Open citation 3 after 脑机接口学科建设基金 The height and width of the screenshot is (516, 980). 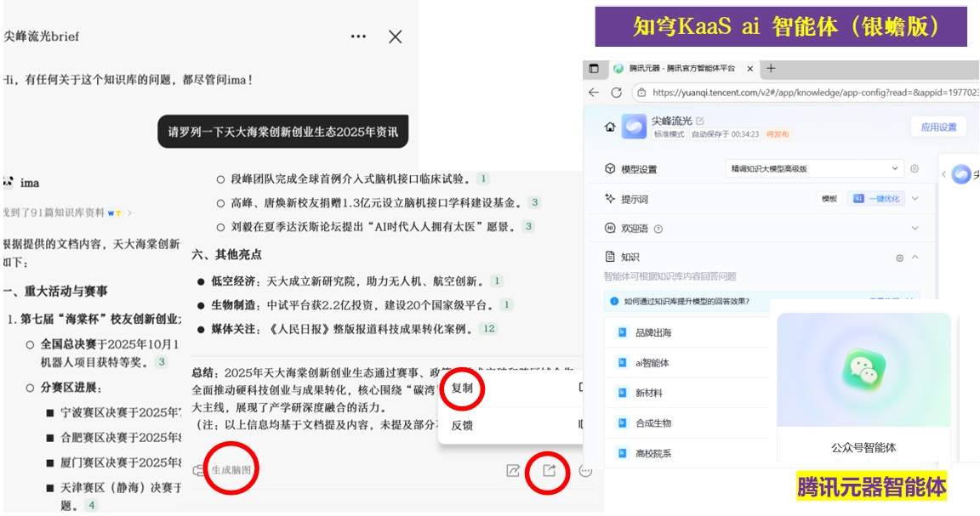click(x=533, y=202)
